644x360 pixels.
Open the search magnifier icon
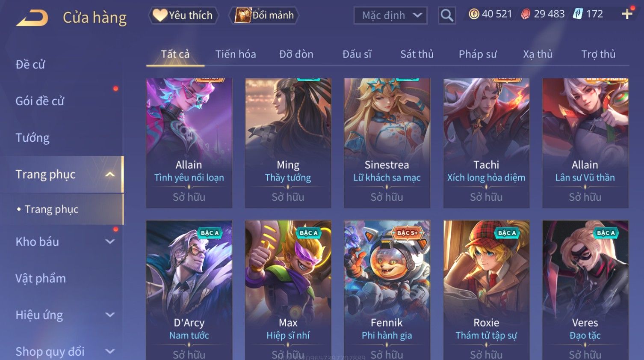pos(447,15)
